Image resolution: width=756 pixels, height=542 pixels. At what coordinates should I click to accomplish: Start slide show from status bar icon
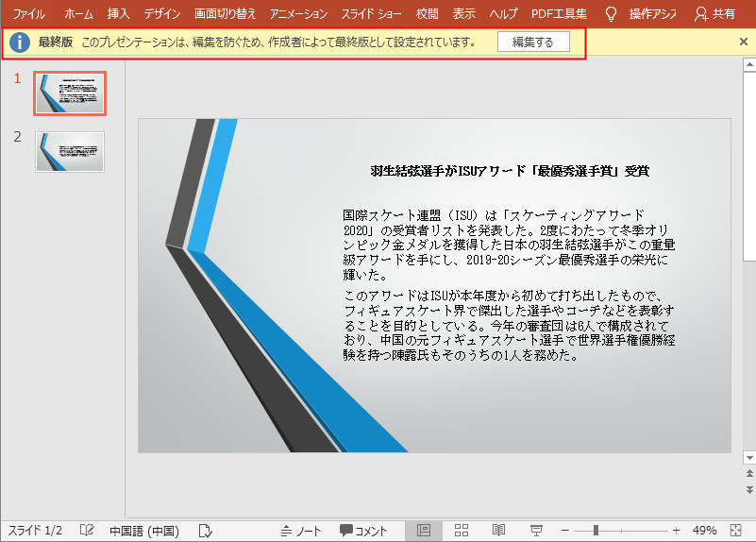pos(536,531)
